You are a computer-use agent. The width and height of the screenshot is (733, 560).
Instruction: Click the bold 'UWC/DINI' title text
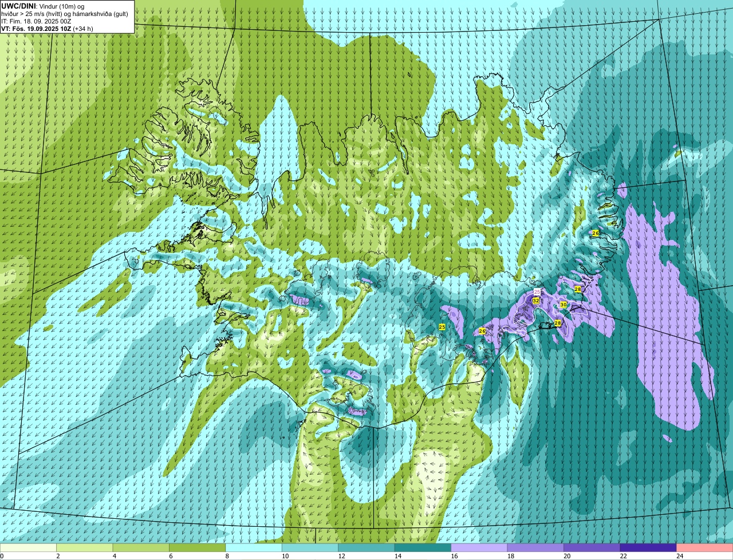point(19,6)
